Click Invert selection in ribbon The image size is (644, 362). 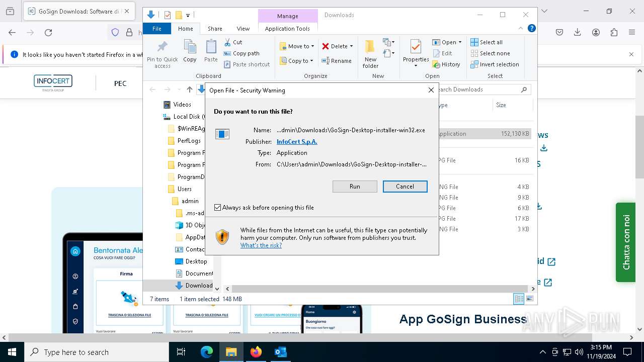point(495,64)
